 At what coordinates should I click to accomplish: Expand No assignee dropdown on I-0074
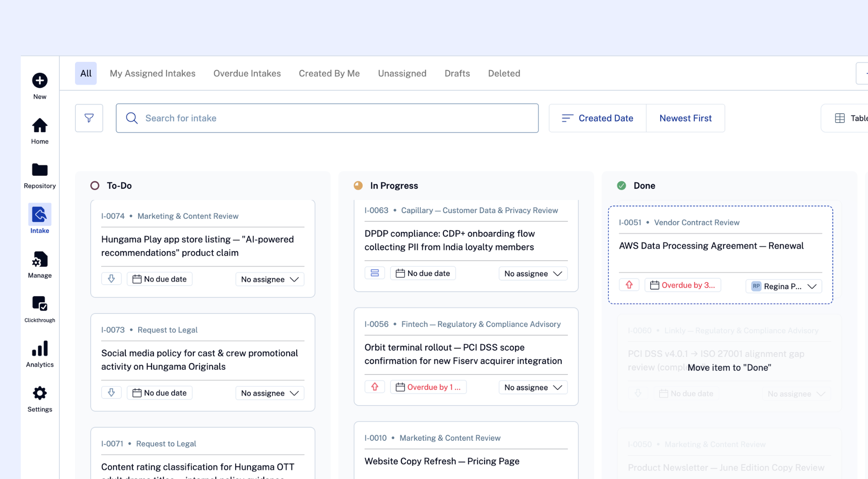click(x=270, y=279)
